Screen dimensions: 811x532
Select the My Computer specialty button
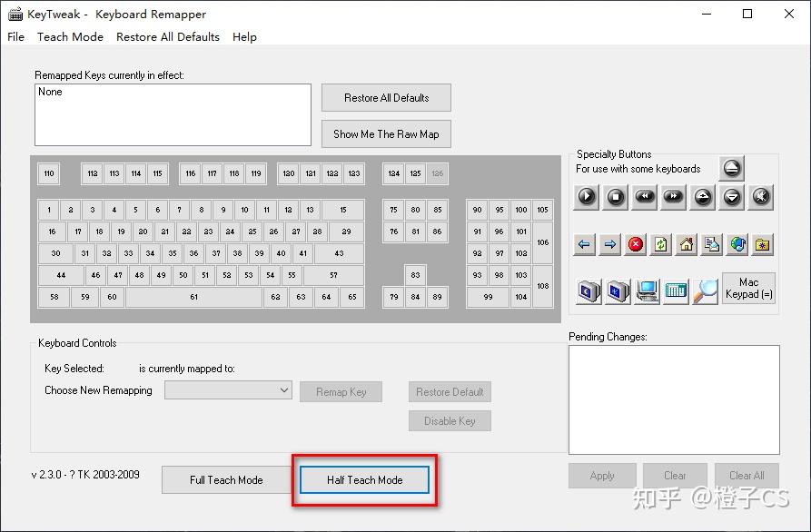[x=647, y=291]
